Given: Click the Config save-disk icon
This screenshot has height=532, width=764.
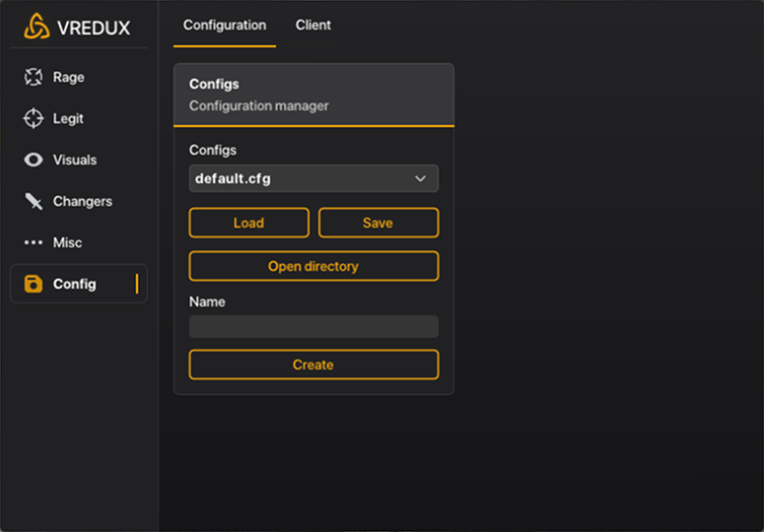Looking at the screenshot, I should [34, 284].
